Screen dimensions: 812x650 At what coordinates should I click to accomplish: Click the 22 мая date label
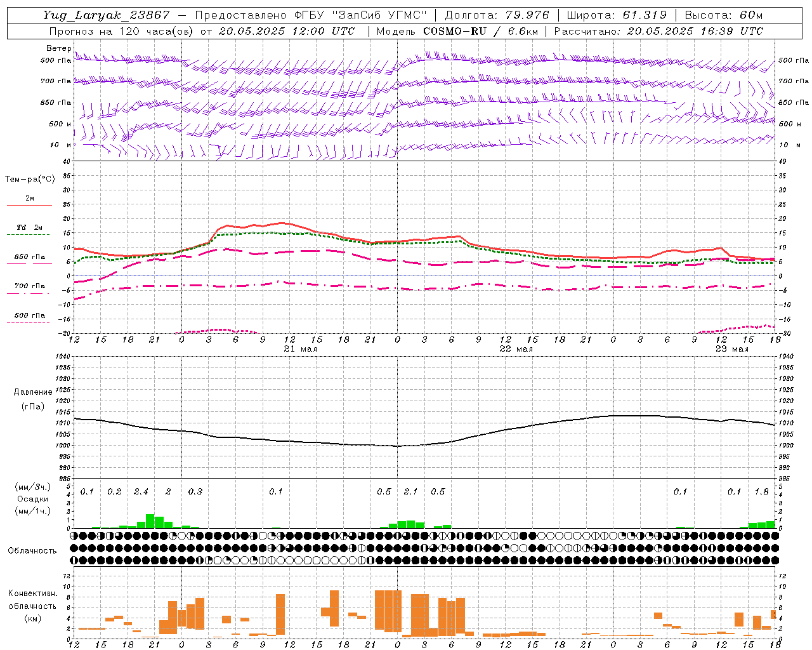(516, 349)
